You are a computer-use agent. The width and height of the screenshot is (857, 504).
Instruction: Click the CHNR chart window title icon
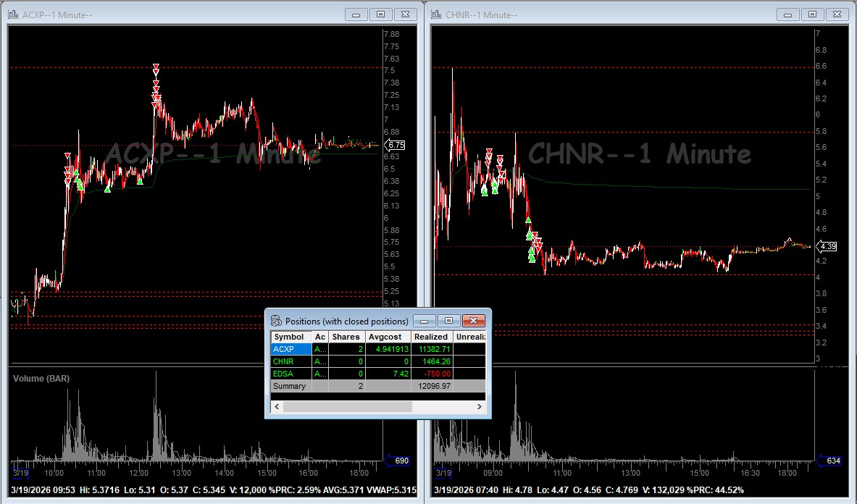[437, 14]
